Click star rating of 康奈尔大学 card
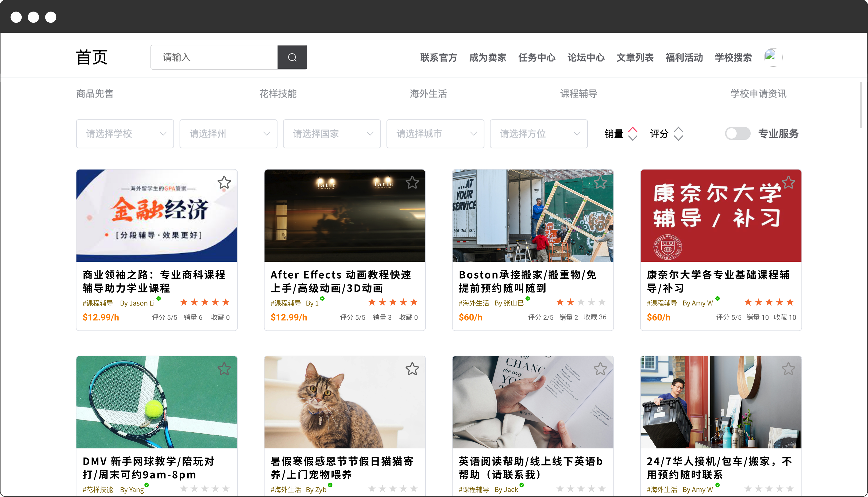The height and width of the screenshot is (497, 868). coord(769,302)
